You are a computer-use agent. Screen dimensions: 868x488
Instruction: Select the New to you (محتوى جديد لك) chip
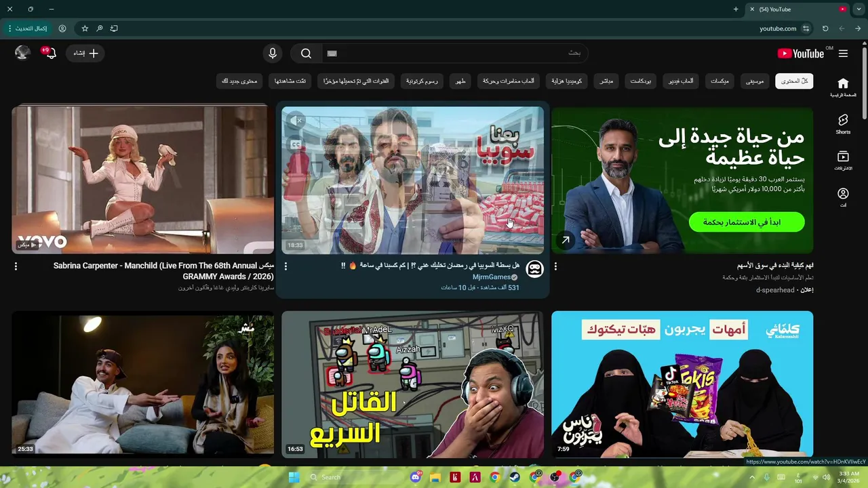click(239, 81)
